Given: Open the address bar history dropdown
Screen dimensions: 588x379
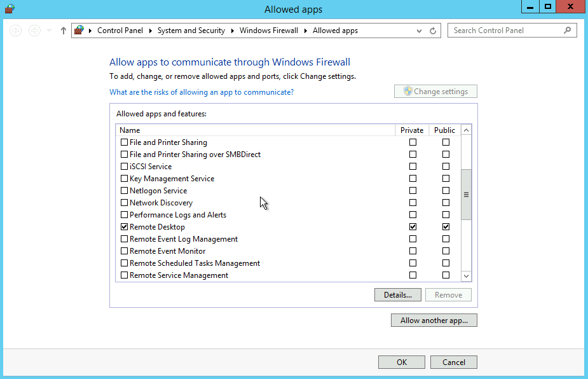Looking at the screenshot, I should coord(420,31).
